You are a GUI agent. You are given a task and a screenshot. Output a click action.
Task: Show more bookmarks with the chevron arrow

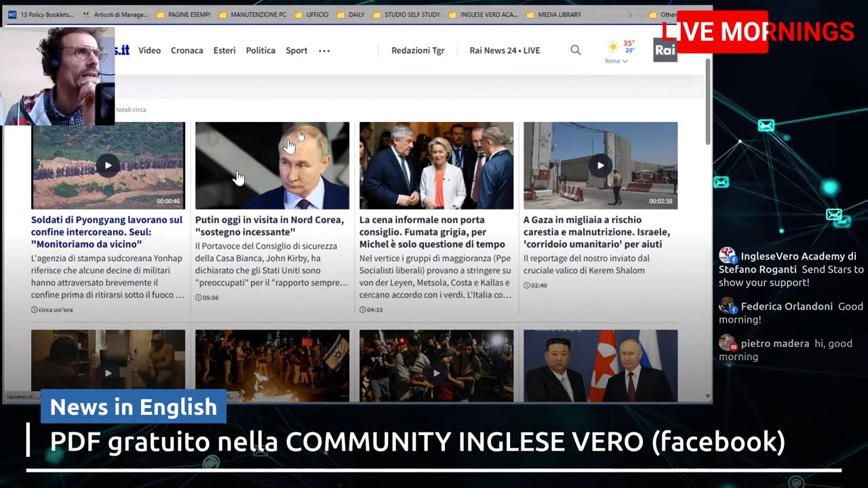[629, 14]
